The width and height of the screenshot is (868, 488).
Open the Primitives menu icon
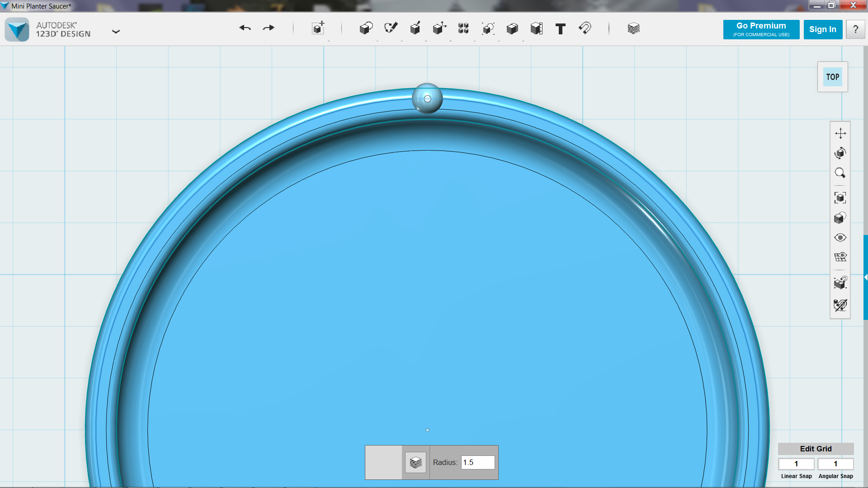366,28
